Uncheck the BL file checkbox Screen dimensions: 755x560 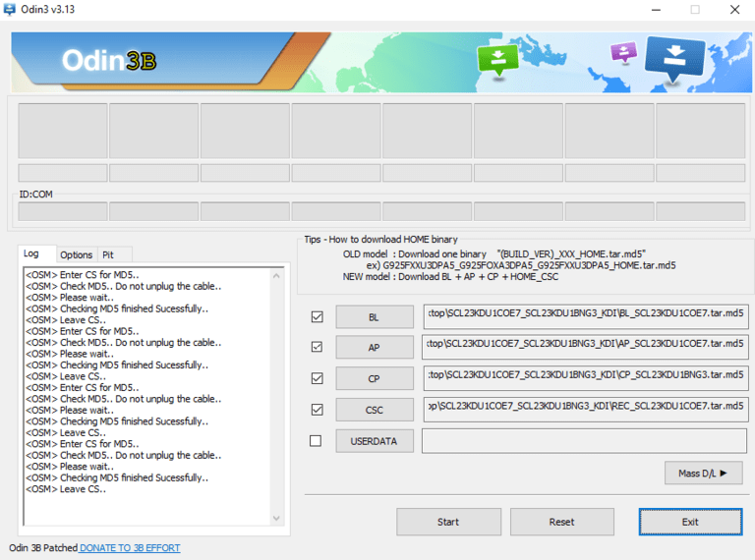coord(317,316)
